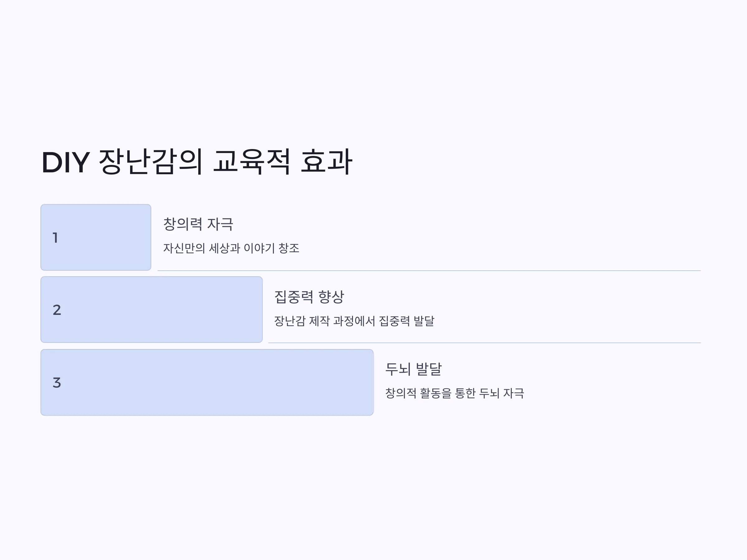Click the word "교육적" in the title

click(251, 162)
